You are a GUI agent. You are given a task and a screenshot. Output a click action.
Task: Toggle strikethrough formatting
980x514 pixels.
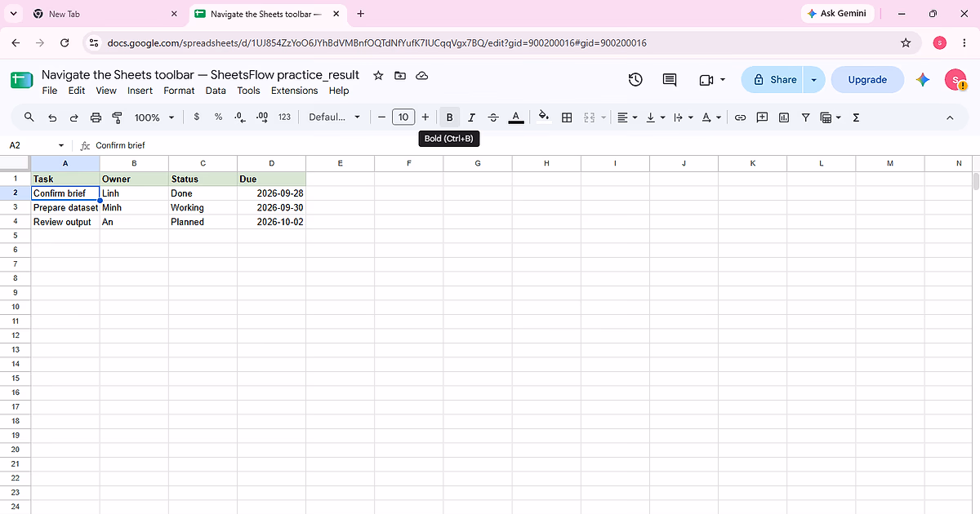coord(493,117)
